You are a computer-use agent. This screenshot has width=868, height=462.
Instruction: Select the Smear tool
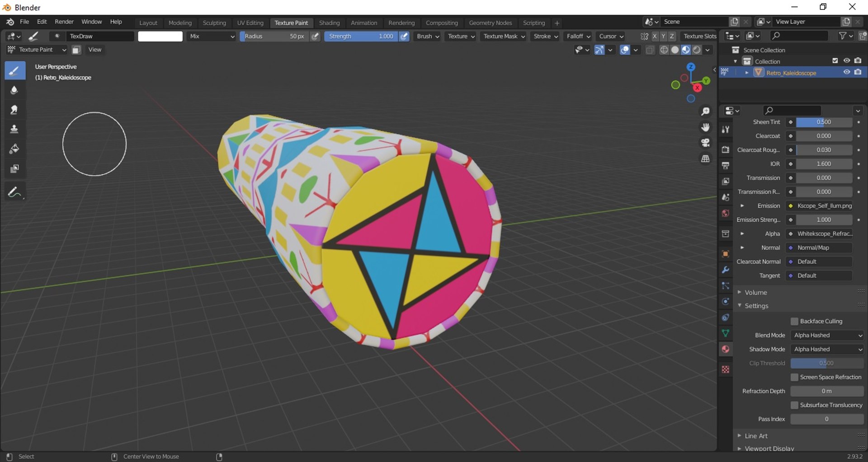[x=14, y=110]
